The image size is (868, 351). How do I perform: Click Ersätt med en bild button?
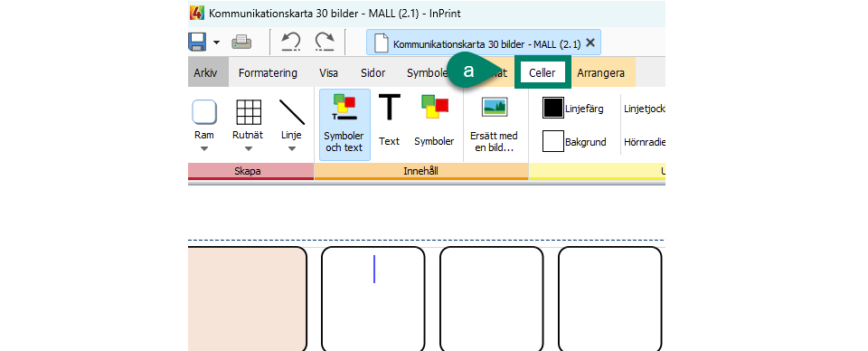point(494,125)
